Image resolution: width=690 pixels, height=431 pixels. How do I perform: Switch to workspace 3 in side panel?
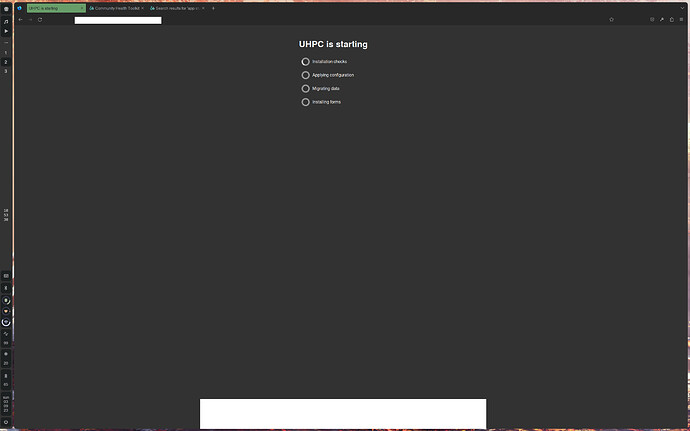(x=6, y=71)
